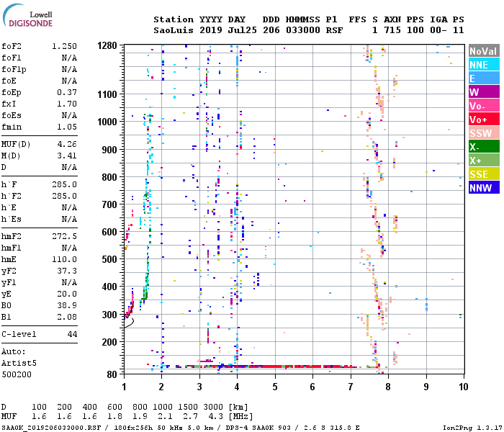This screenshot has height=432, width=504.
Task: Select the NoVal legend swatch
Action: [x=484, y=51]
